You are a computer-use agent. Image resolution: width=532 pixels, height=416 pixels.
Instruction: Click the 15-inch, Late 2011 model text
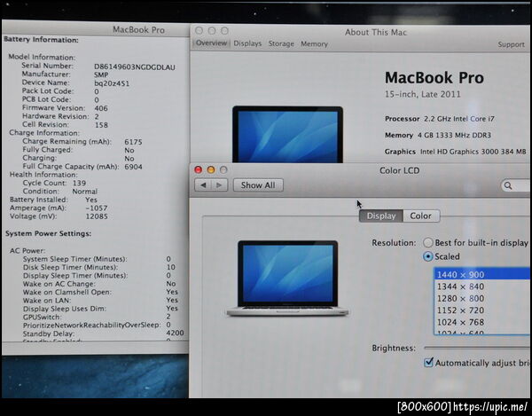pos(423,94)
